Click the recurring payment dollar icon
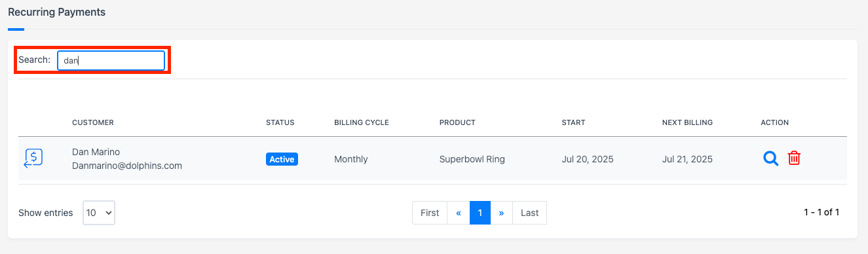The image size is (868, 254). (34, 158)
